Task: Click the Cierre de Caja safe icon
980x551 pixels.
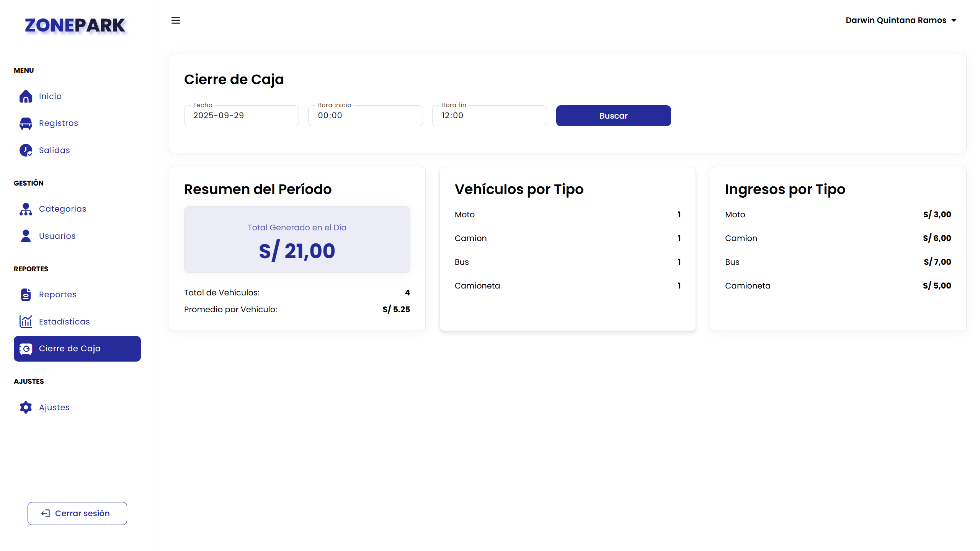Action: point(26,349)
